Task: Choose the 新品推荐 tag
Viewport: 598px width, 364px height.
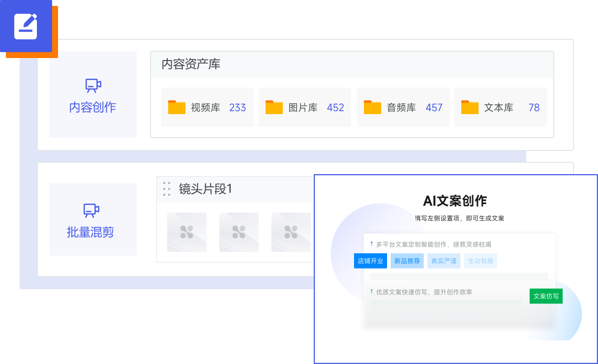Action: 407,261
